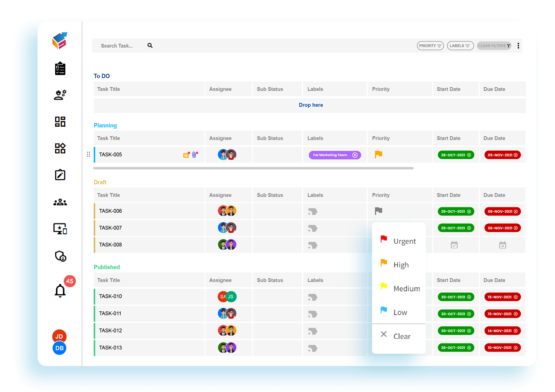Open the Labels filter dropdown
555x392 pixels.
[460, 46]
